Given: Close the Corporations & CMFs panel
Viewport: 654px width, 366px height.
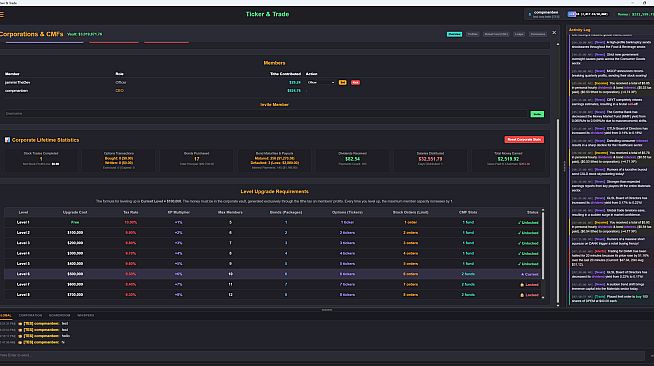Looking at the screenshot, I should click(554, 33).
